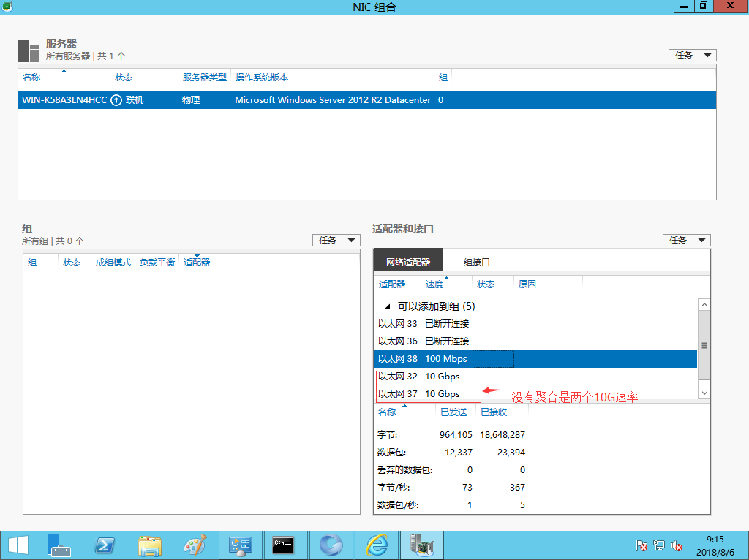The image size is (749, 560).
Task: Open the 任务 dropdown in 适配器和接口 panel
Action: 685,240
